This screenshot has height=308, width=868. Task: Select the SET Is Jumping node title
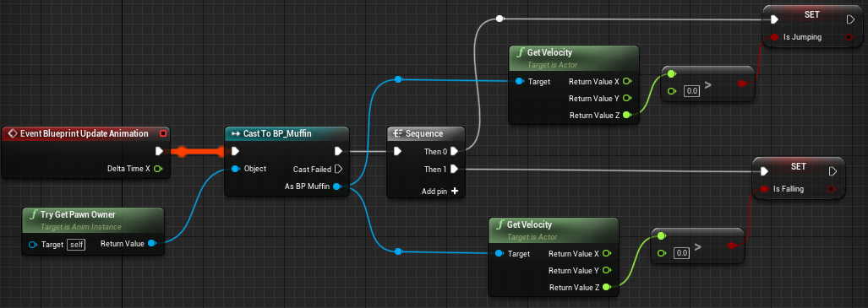pyautogui.click(x=812, y=15)
